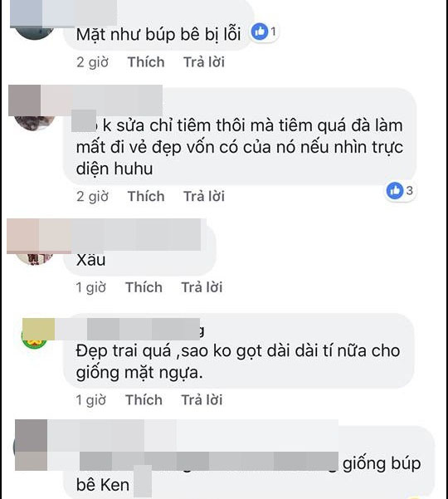Open the avatar of the "tiêm quá đà" commenter
The width and height of the screenshot is (448, 499).
point(34,123)
